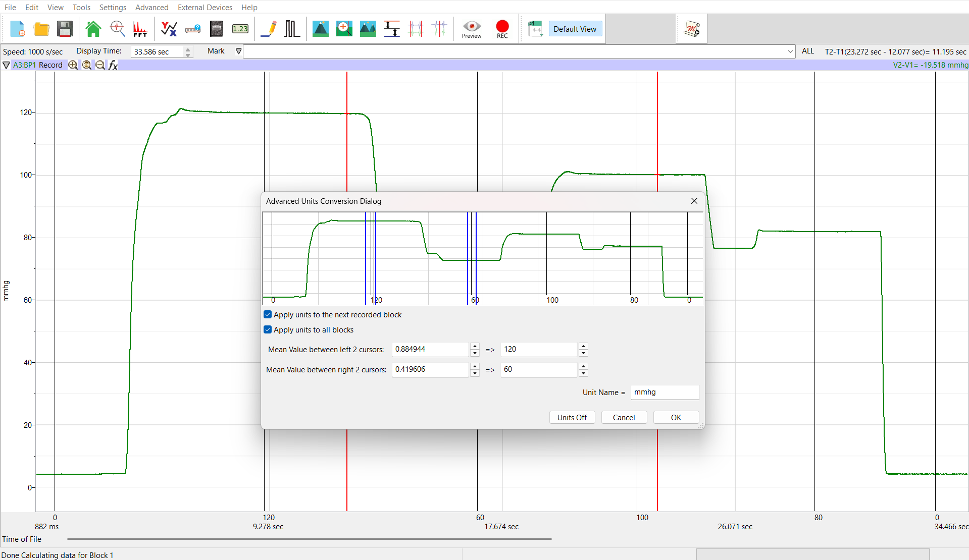Uncheck Apply units to all blocks

click(x=268, y=329)
